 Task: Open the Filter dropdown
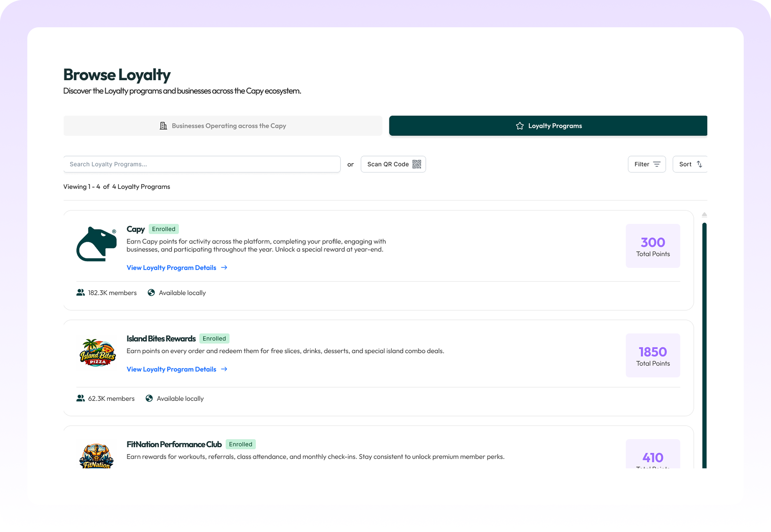tap(646, 164)
